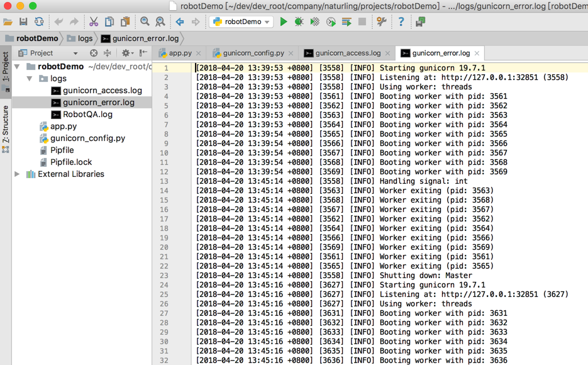The width and height of the screenshot is (588, 365).
Task: Select gunicorn_access.log in project tree
Action: point(102,91)
